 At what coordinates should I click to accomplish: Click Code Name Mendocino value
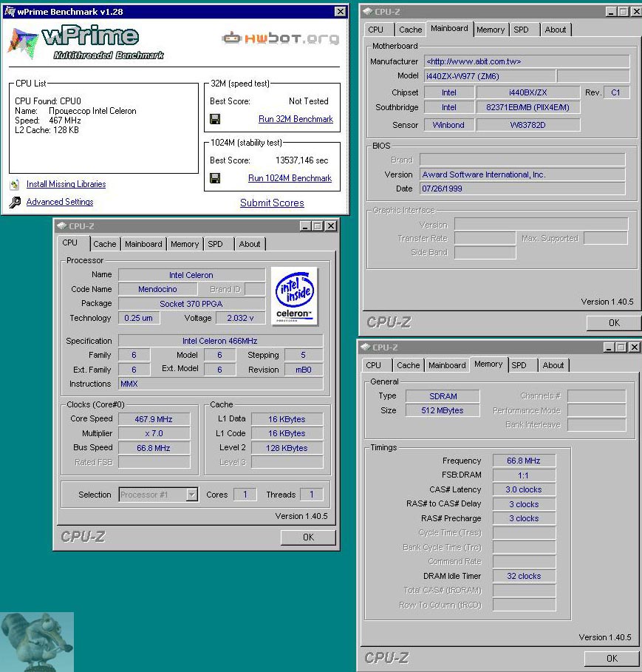click(x=157, y=289)
